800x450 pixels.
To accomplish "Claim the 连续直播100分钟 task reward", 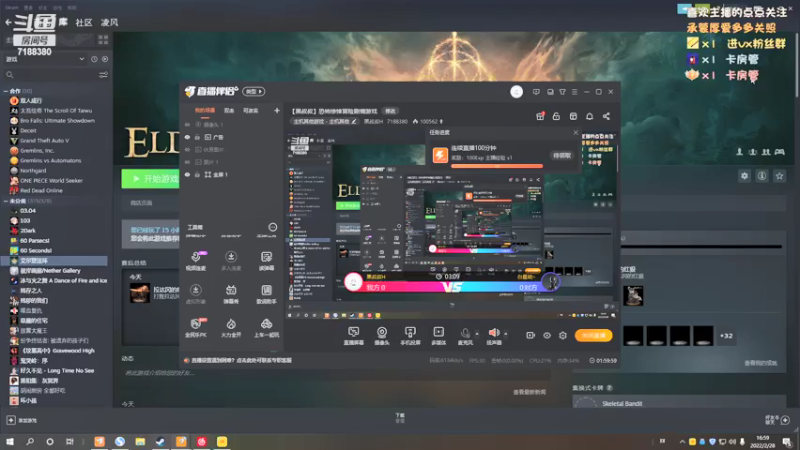I will [562, 156].
